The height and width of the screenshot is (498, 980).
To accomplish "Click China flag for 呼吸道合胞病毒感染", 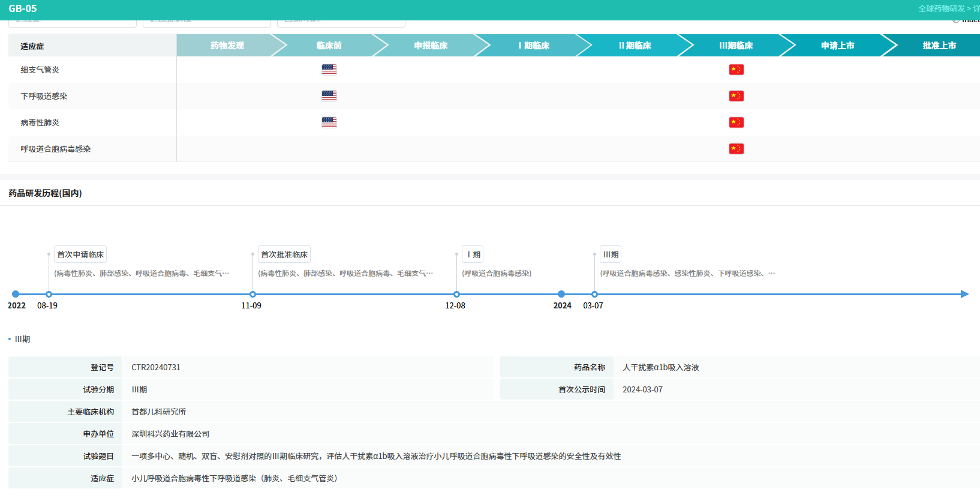I will point(736,149).
